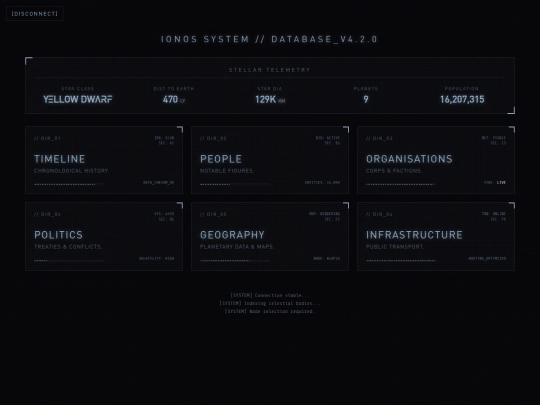Click the '// DIR_03' label
This screenshot has width=540, height=405.
[x=379, y=138]
